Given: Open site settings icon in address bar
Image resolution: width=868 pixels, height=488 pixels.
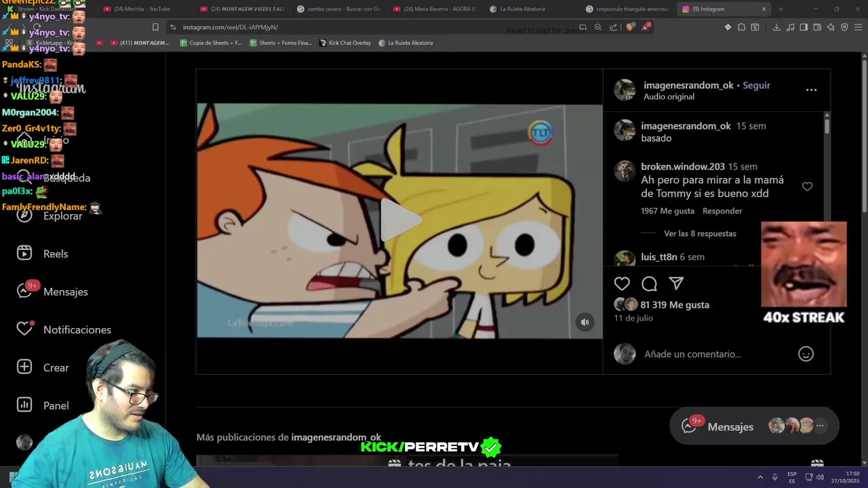Looking at the screenshot, I should click(x=173, y=27).
